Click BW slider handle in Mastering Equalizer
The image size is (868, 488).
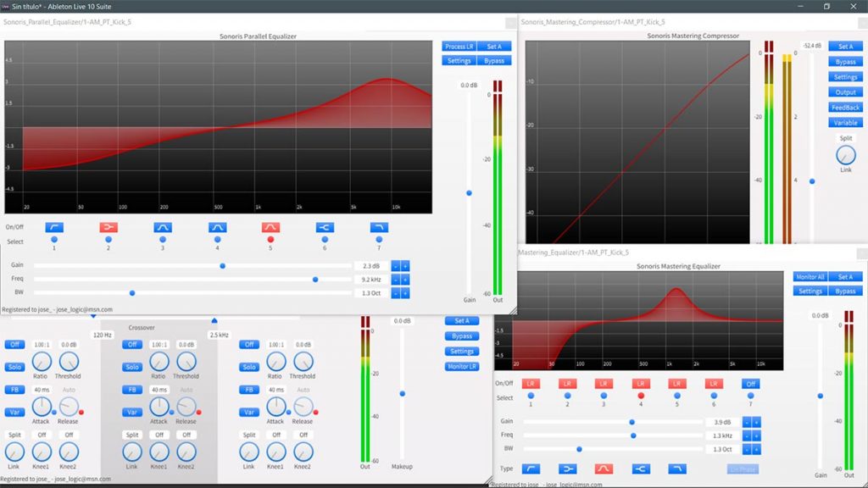click(x=579, y=449)
